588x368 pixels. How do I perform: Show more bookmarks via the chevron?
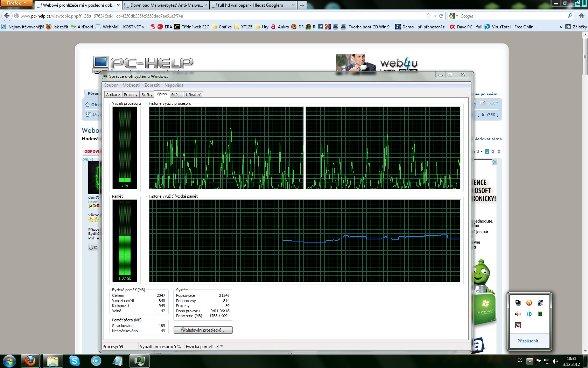click(x=561, y=27)
